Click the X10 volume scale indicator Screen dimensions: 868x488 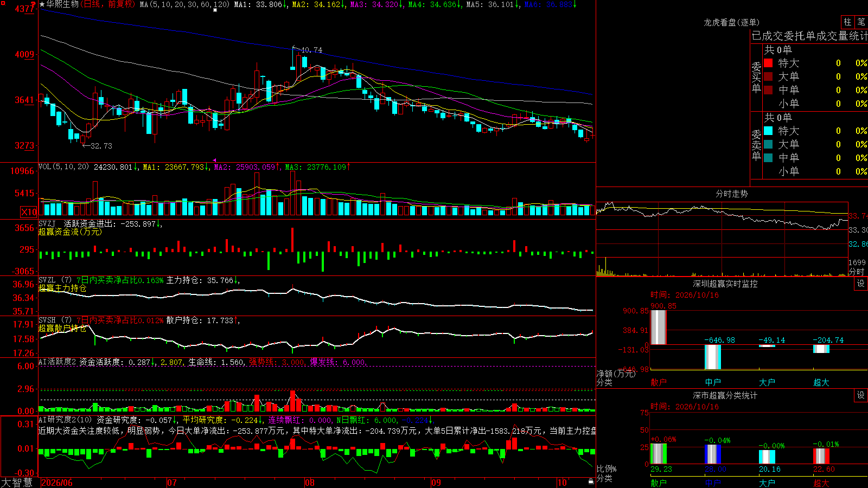pos(29,212)
